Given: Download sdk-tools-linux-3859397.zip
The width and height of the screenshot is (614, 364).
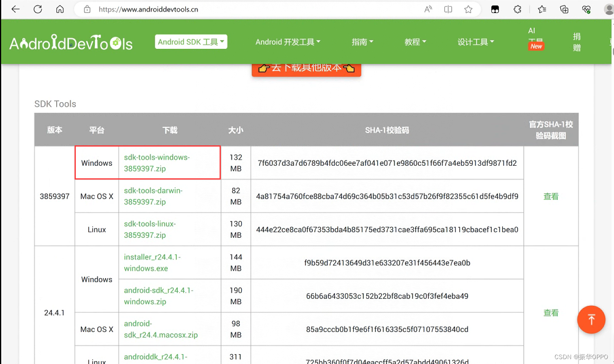Looking at the screenshot, I should [150, 230].
